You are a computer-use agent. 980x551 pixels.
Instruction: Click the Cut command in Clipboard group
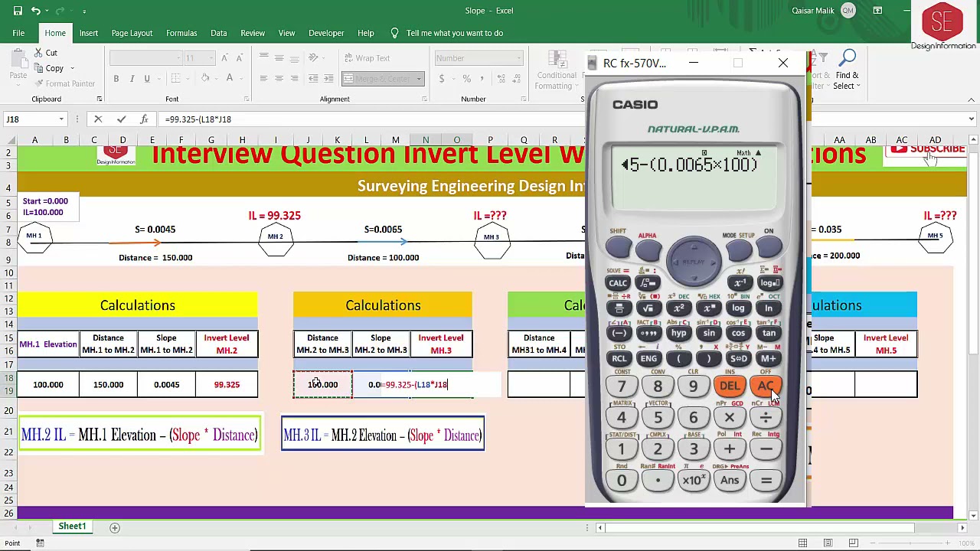(44, 53)
